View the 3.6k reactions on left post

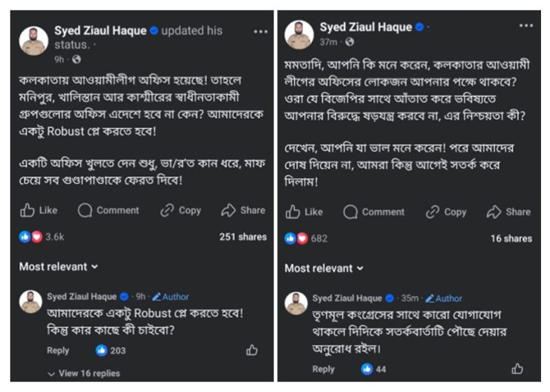43,237
